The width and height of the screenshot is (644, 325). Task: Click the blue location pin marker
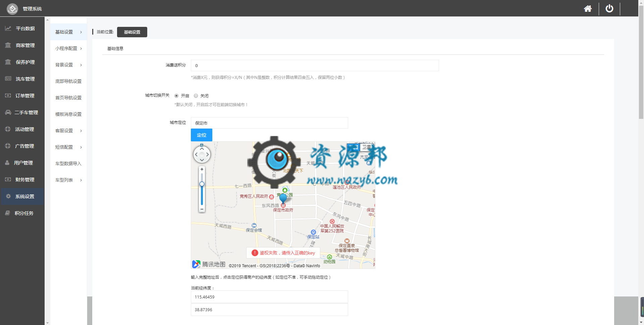283,199
